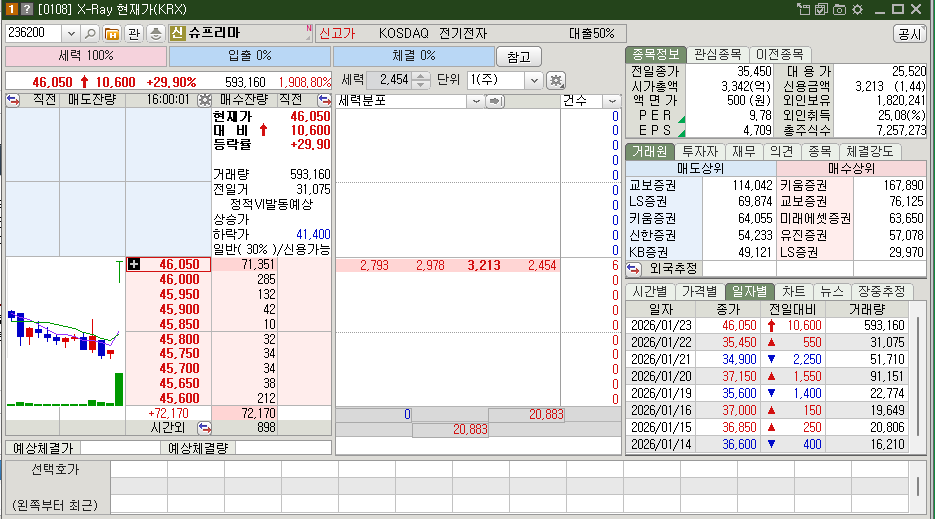Click the 세력 100% bar

(86, 56)
